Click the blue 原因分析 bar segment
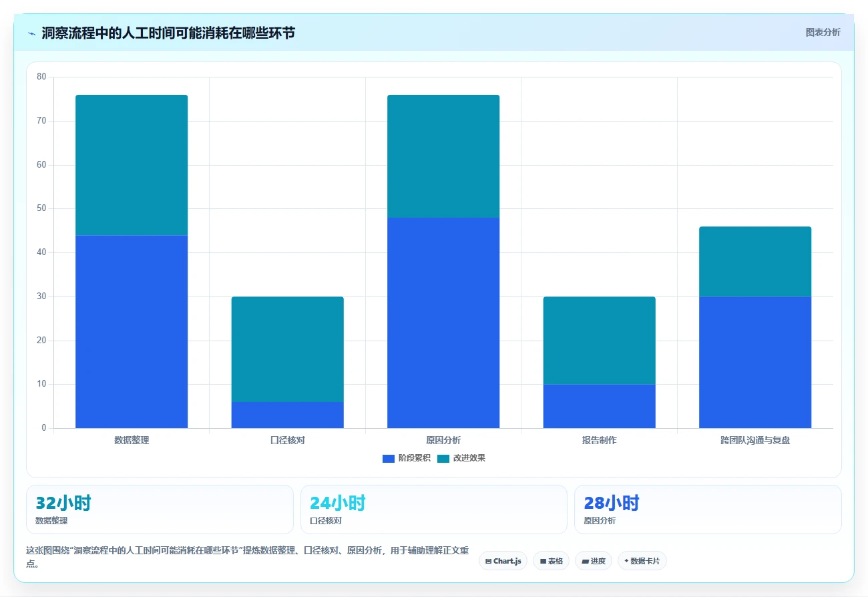Viewport: 868px width, 597px height. (x=443, y=323)
